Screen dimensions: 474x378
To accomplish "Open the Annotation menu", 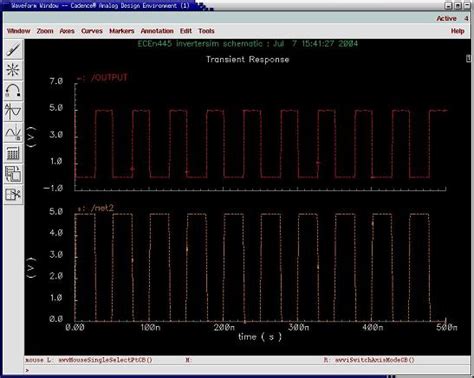I will 157,31.
